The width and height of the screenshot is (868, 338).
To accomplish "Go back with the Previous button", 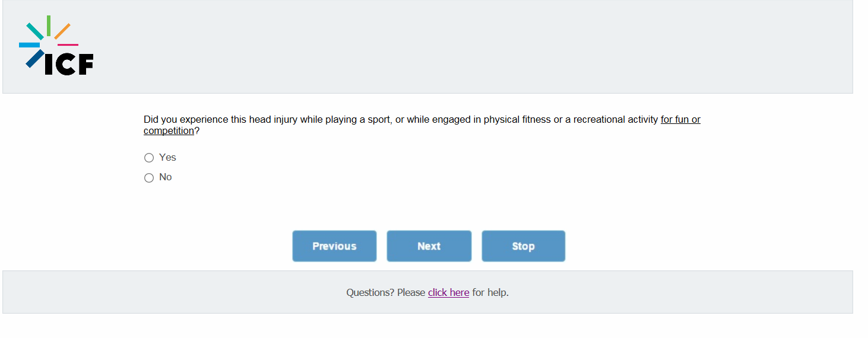I will (334, 246).
